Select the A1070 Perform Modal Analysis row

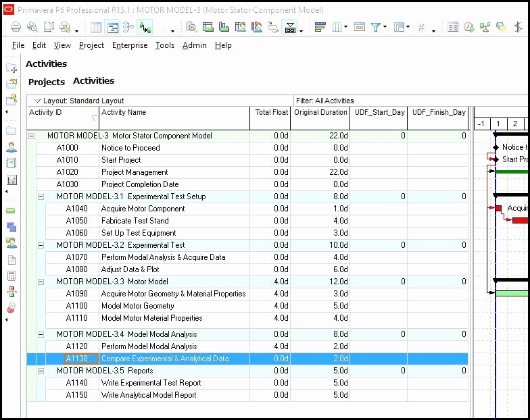point(162,257)
